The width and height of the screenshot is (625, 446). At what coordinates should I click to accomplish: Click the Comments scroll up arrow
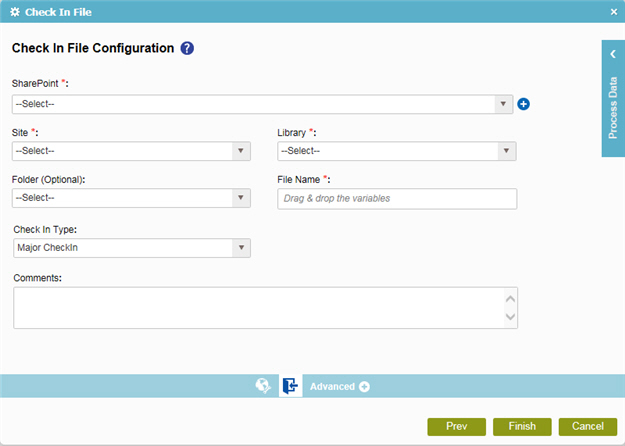click(x=511, y=299)
